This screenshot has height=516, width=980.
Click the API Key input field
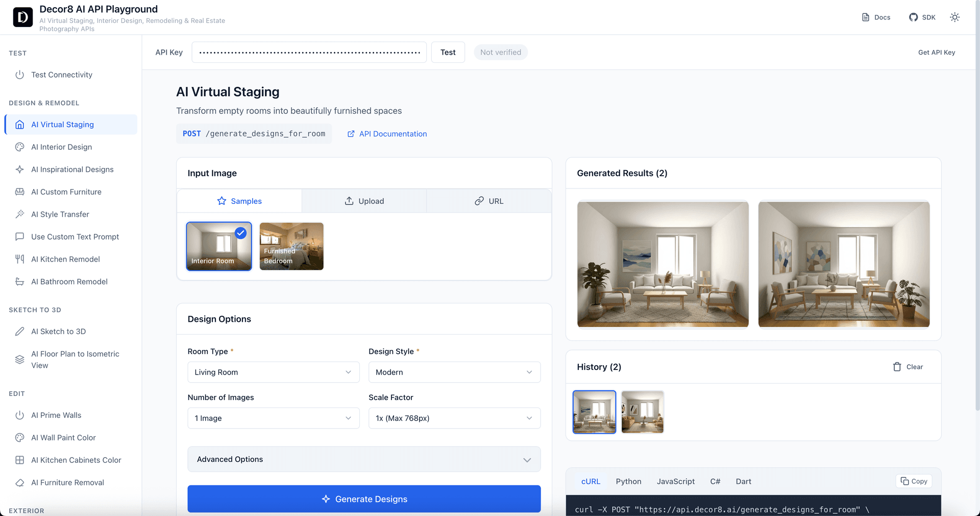309,53
